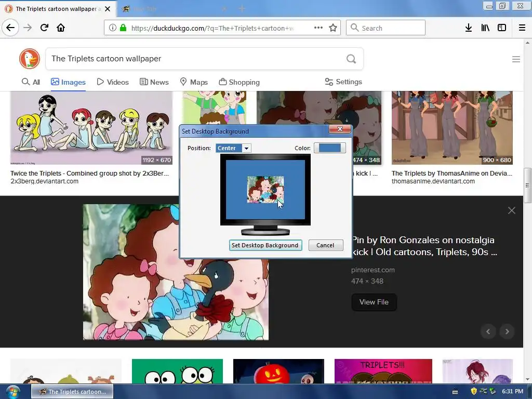Open the Windows Start orb

pos(12,392)
